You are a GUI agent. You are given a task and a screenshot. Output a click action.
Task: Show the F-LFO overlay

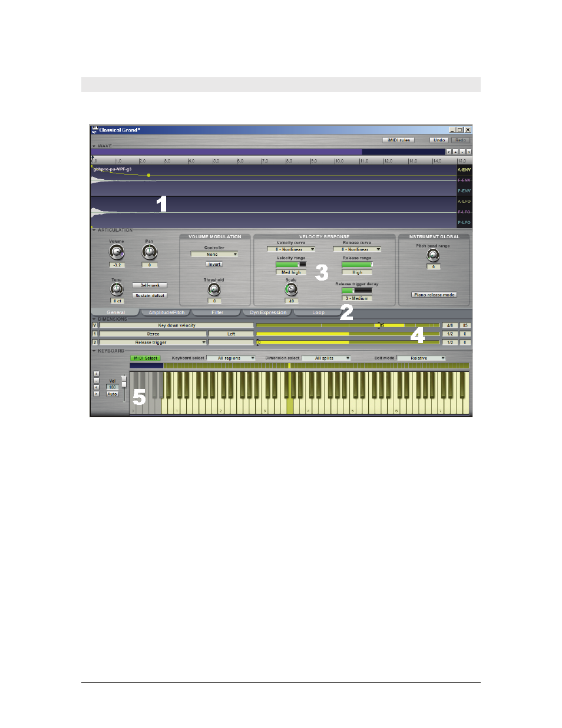(464, 212)
